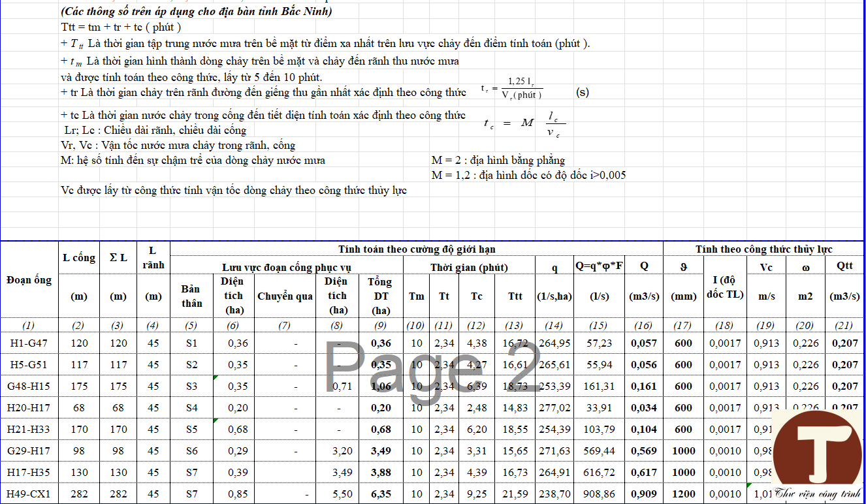Select the H1-G47 pipe segment cell
The width and height of the screenshot is (866, 504).
pos(29,343)
